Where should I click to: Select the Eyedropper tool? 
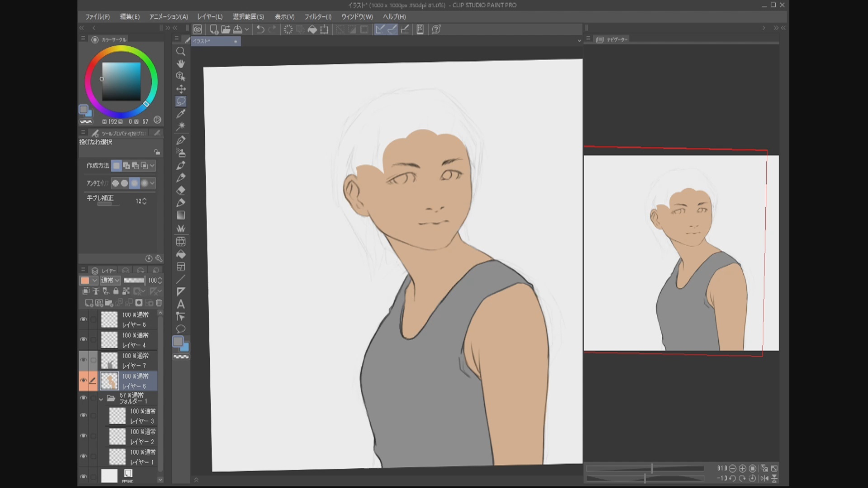tap(181, 113)
